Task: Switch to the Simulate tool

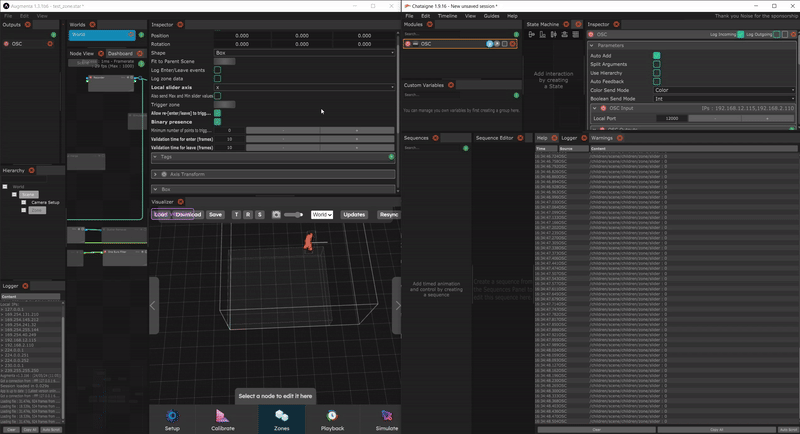Action: click(x=385, y=417)
